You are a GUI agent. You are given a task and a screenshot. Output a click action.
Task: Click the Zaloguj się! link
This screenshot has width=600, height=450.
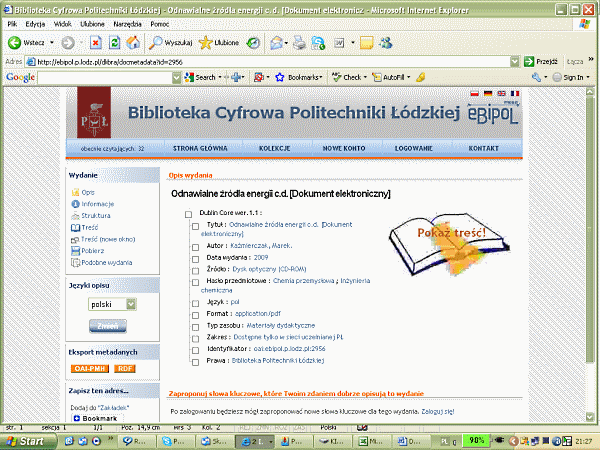click(x=438, y=412)
